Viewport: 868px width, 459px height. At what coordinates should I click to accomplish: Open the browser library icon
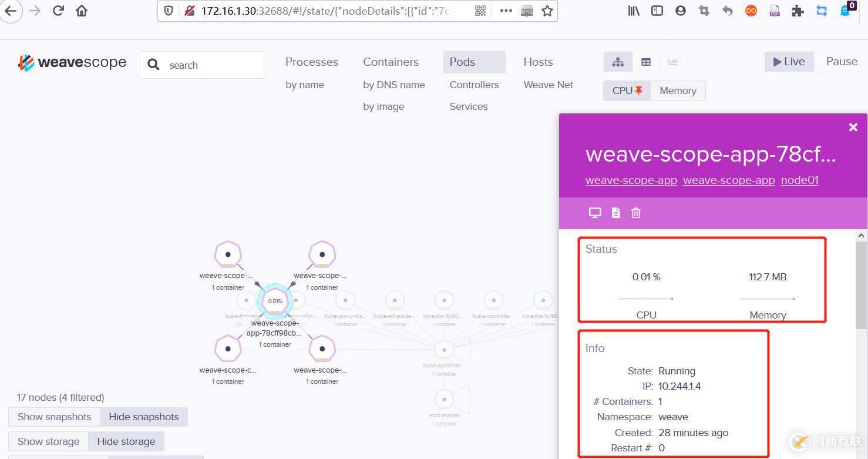[634, 11]
